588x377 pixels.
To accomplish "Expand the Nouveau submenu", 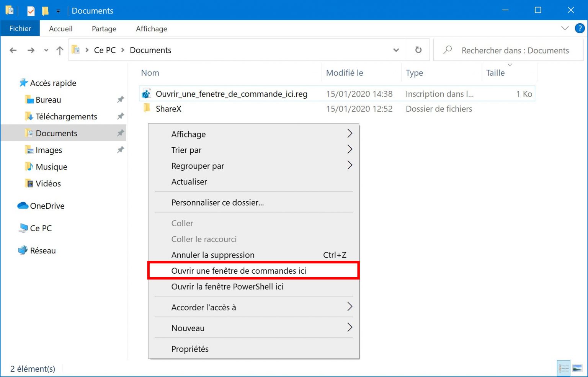I will click(x=349, y=328).
